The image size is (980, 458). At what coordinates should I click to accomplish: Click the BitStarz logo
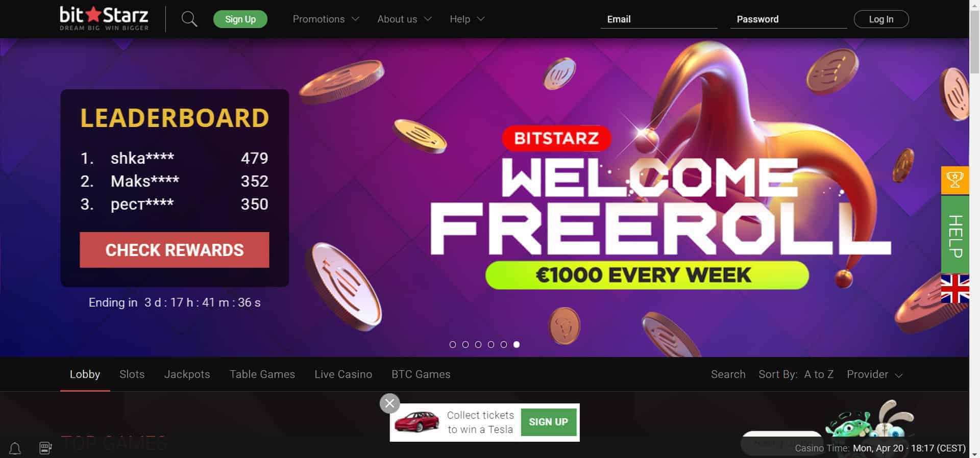point(104,19)
